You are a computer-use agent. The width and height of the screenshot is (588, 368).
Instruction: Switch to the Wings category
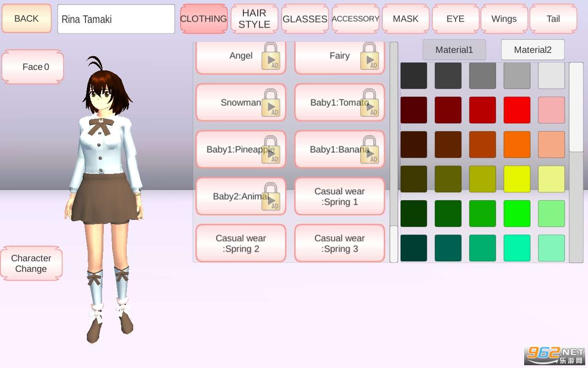pos(504,19)
